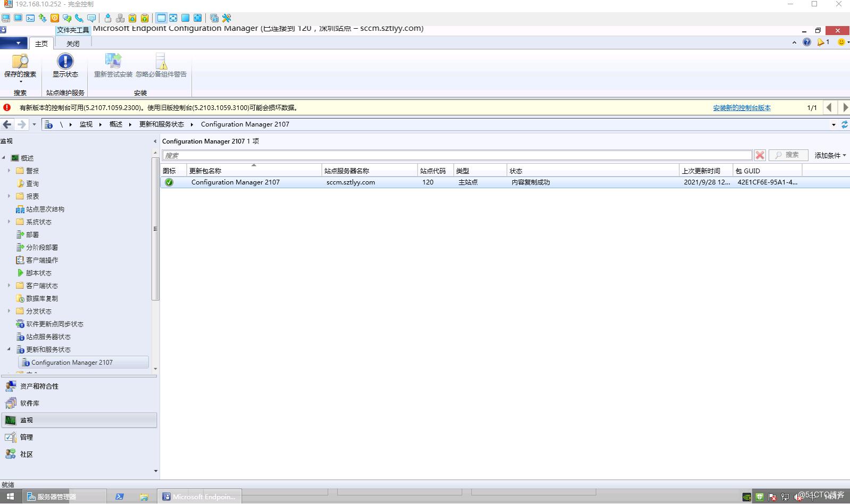Click the 显示状态 show status button
The image size is (850, 504).
point(65,66)
